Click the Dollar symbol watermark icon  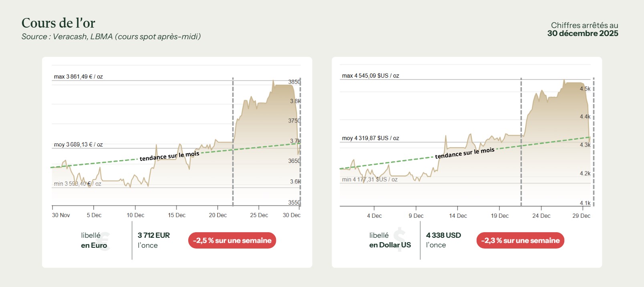click(399, 239)
